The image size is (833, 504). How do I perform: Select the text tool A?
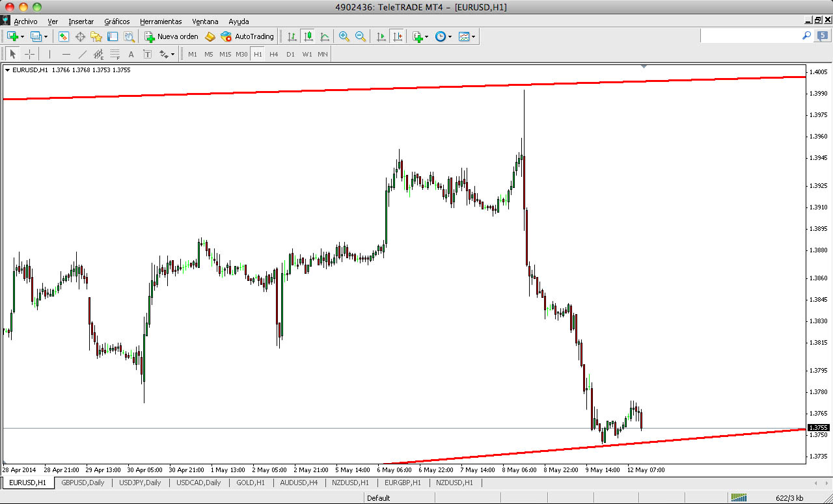(x=131, y=54)
